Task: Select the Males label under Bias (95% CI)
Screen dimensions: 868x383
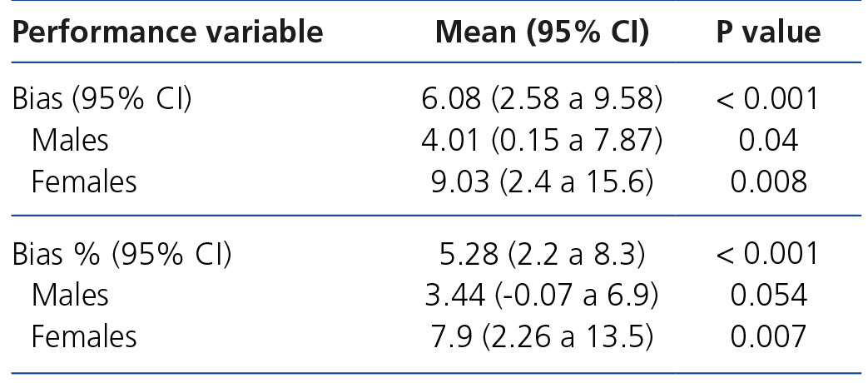Action: 70,140
